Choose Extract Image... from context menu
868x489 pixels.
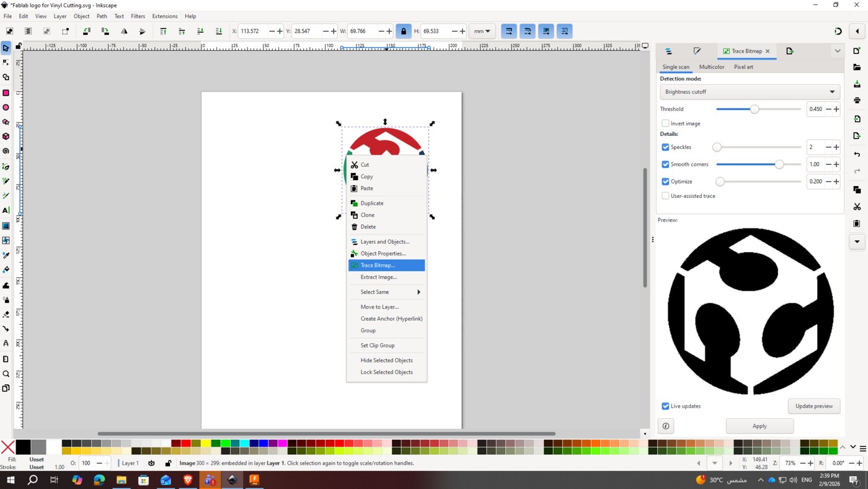tap(386, 277)
